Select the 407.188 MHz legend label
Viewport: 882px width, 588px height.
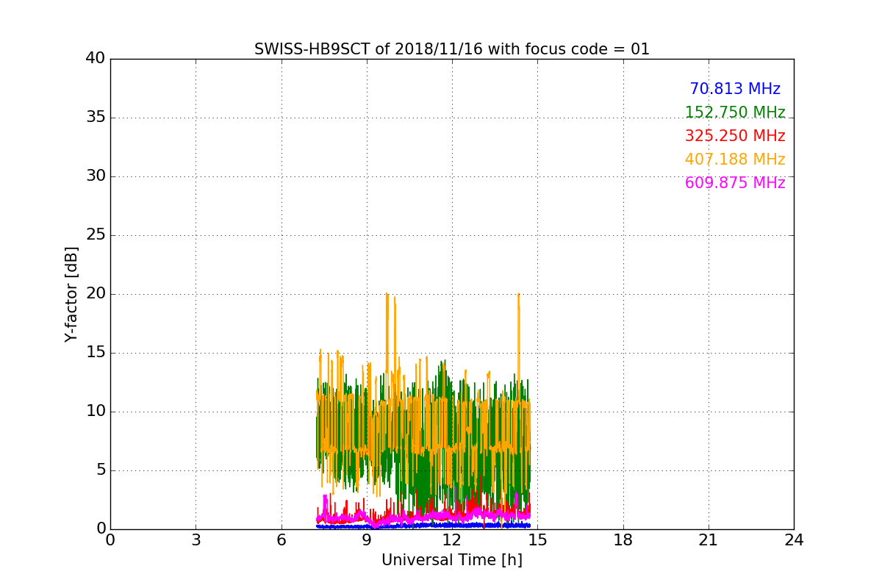click(x=735, y=159)
